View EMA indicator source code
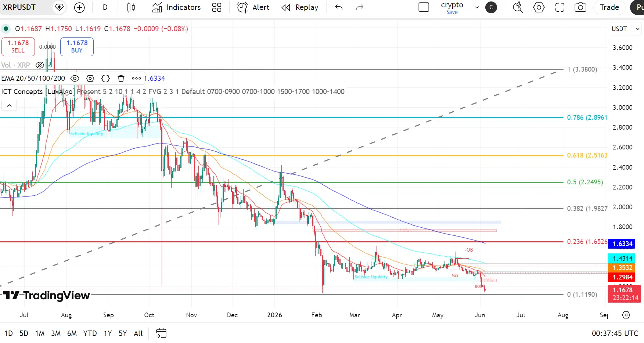This screenshot has width=644, height=343. [105, 78]
